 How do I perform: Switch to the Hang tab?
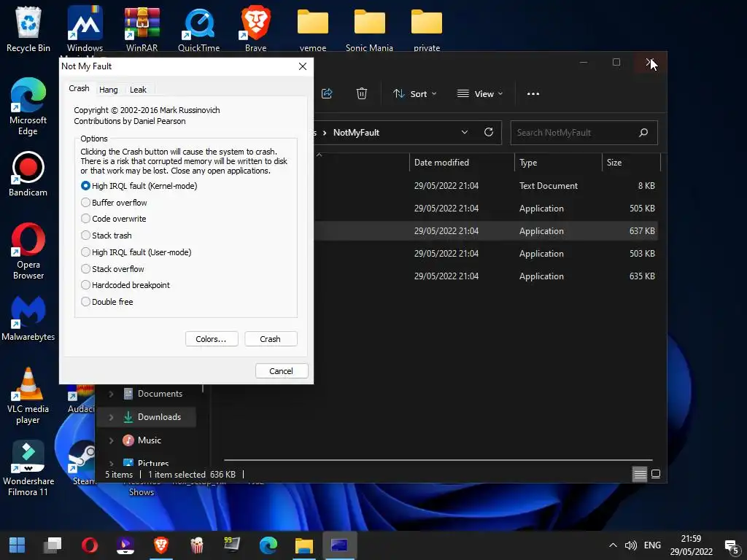109,90
